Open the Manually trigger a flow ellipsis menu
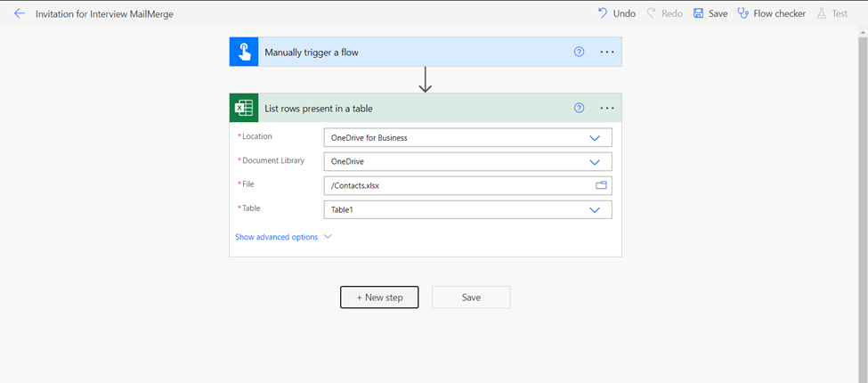The width and height of the screenshot is (868, 383). (x=607, y=52)
